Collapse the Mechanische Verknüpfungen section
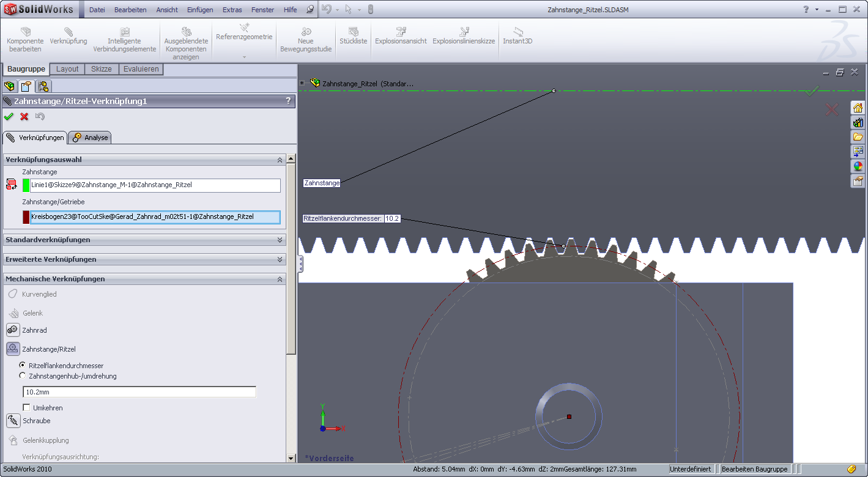Image resolution: width=868 pixels, height=477 pixels. 280,279
